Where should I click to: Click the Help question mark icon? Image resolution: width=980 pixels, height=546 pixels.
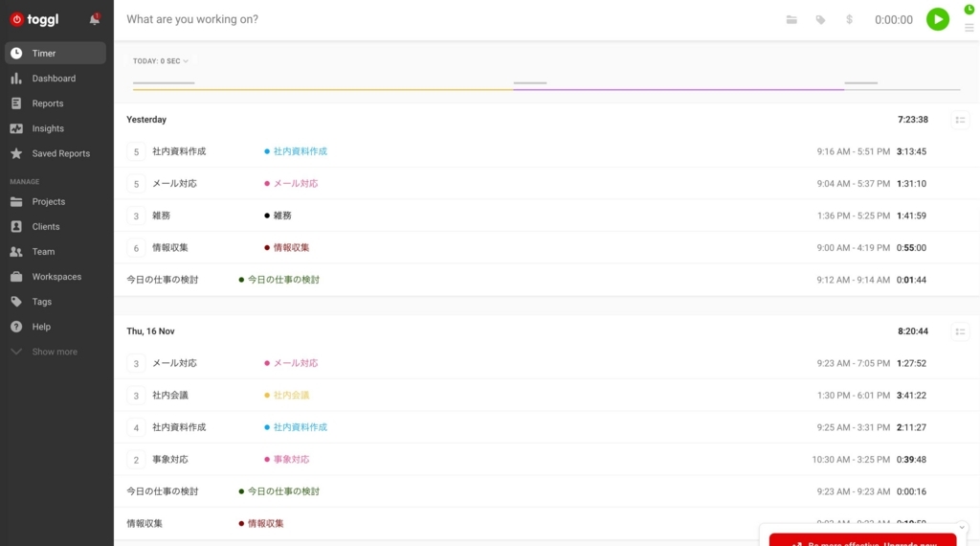tap(16, 327)
